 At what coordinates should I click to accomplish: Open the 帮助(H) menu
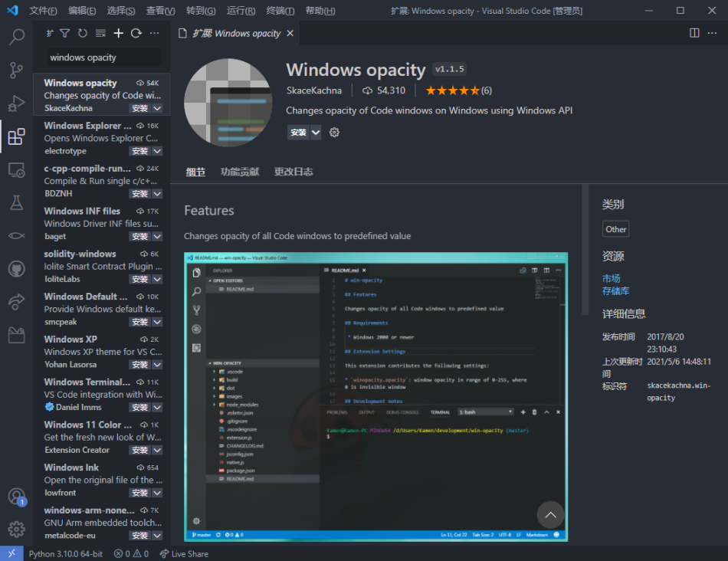(x=320, y=11)
